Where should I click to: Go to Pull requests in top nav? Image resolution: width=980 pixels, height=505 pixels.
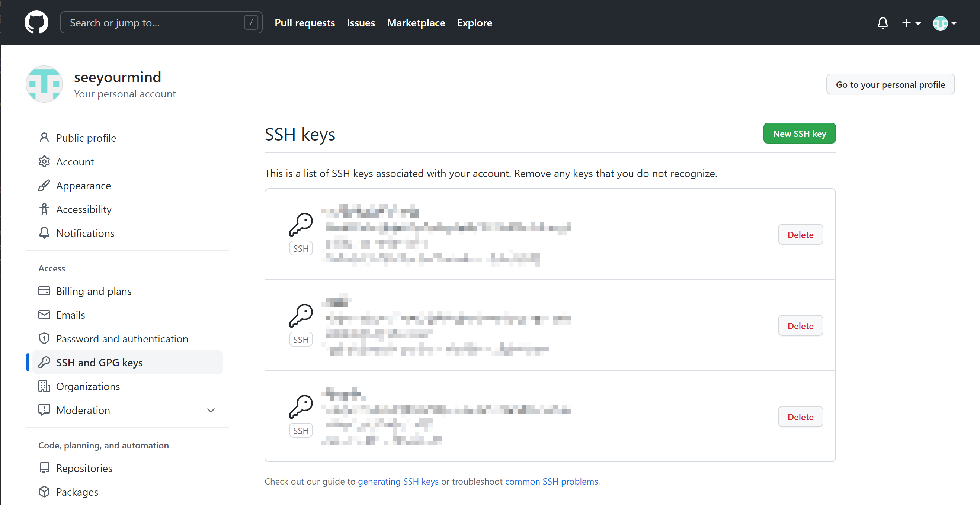pos(304,23)
